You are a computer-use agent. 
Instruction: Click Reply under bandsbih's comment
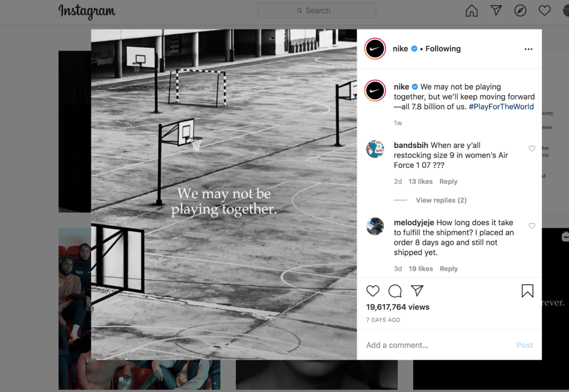point(448,181)
